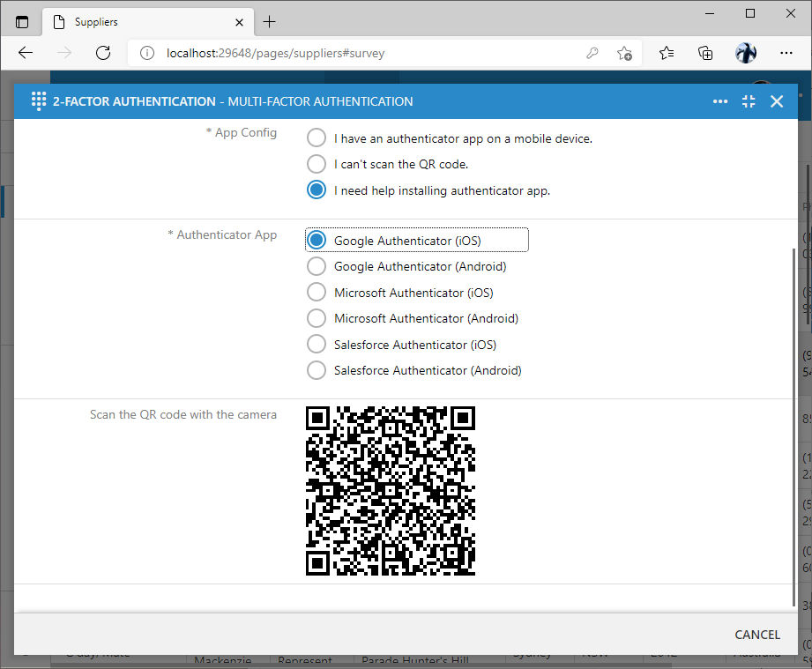The image size is (812, 669).
Task: Click the collapse dialog size icon
Action: tap(749, 101)
